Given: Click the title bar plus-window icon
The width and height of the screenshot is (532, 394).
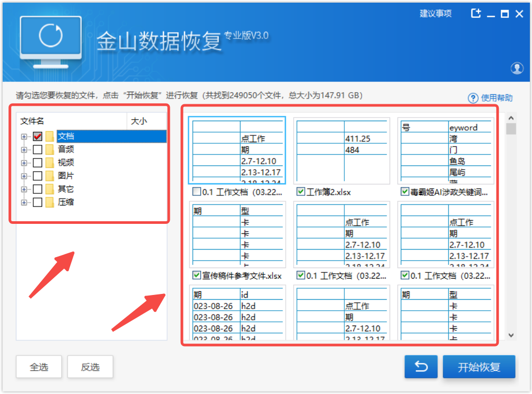Looking at the screenshot, I should click(476, 14).
